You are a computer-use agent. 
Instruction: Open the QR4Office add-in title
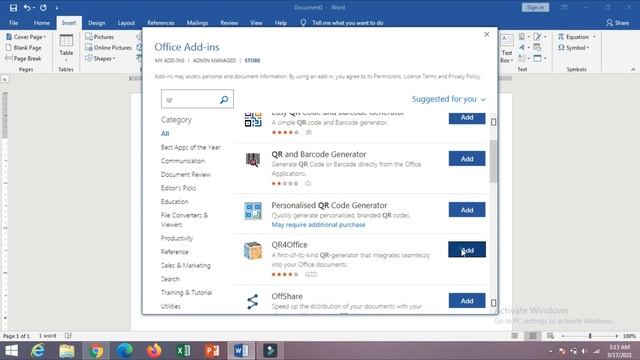289,245
